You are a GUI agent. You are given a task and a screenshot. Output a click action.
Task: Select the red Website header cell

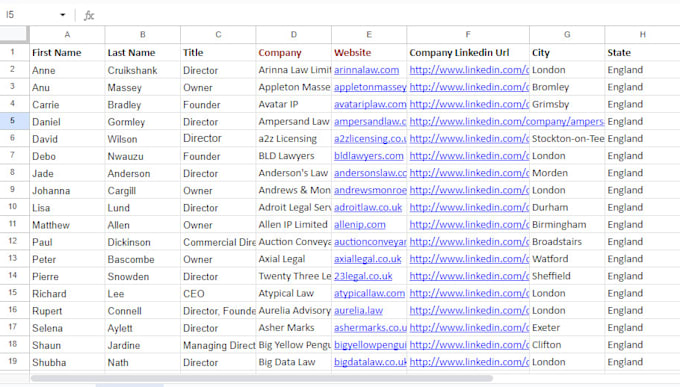point(369,52)
